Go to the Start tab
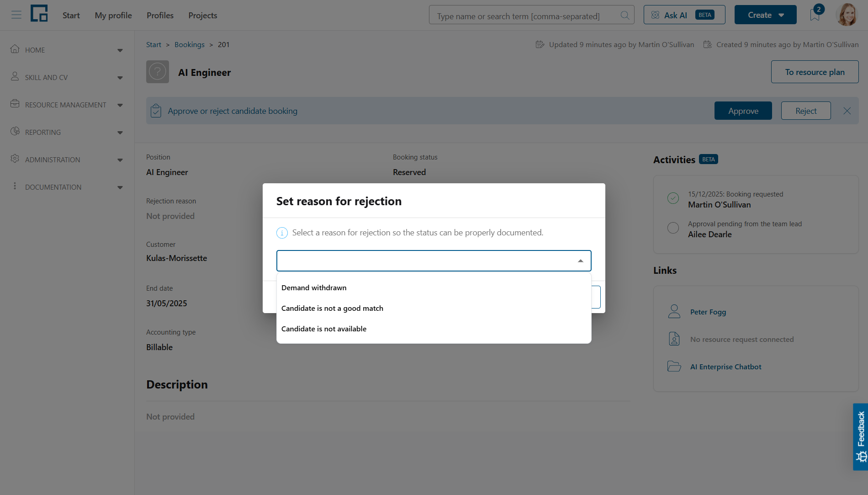 (x=71, y=15)
